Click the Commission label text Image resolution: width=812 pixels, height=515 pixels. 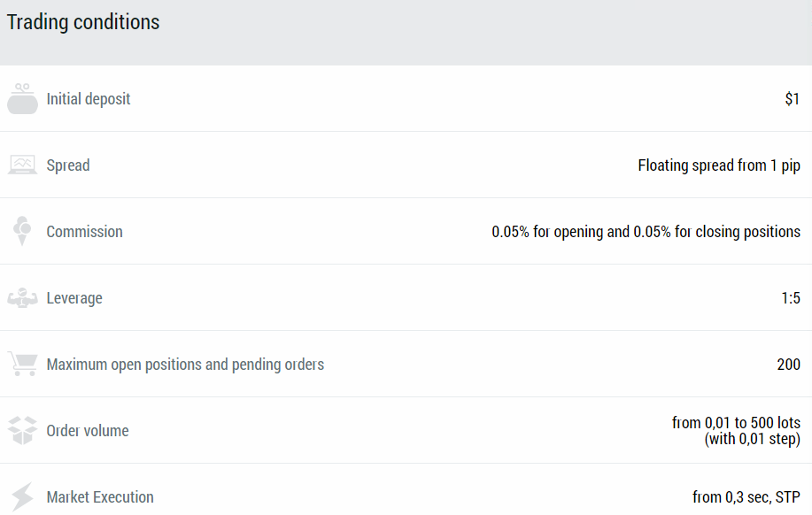(84, 231)
